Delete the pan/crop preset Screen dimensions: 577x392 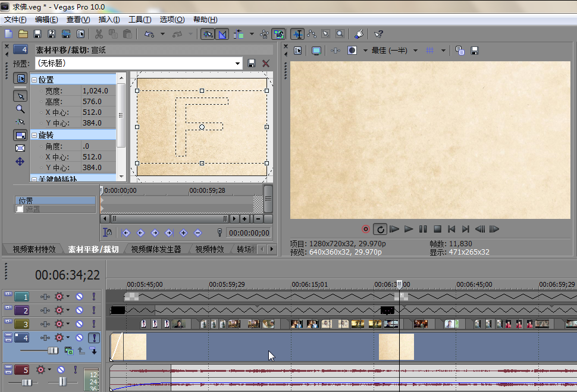click(x=266, y=63)
